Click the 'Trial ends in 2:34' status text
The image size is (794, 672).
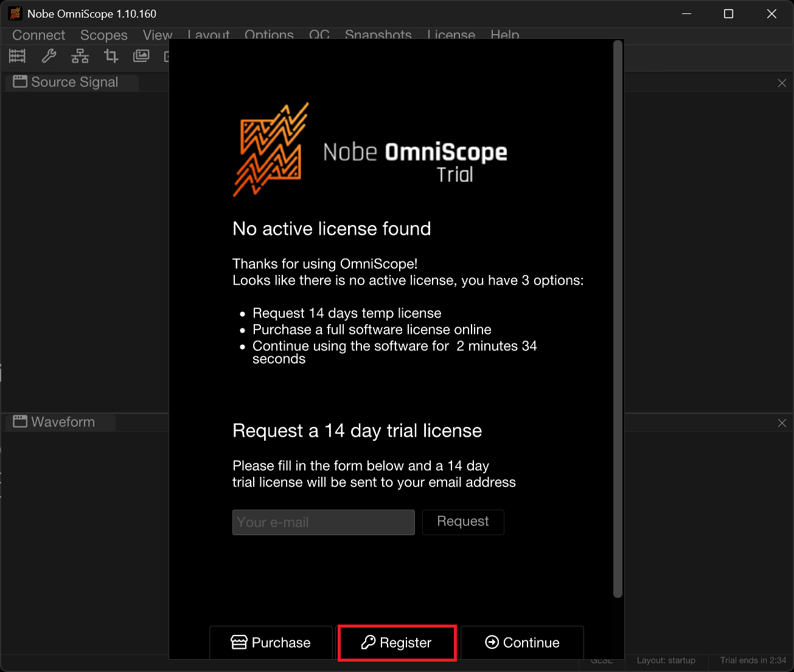753,660
